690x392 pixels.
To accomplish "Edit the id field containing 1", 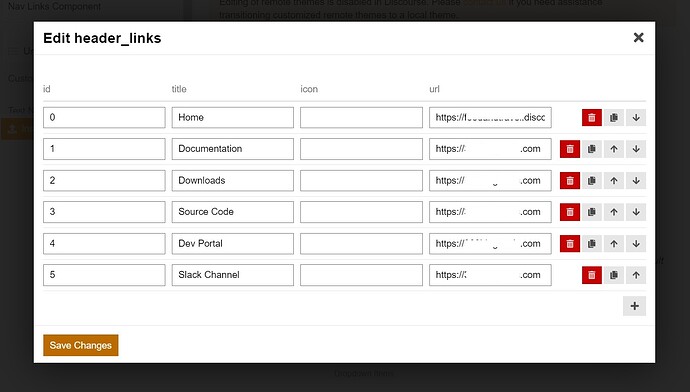I will [x=104, y=149].
